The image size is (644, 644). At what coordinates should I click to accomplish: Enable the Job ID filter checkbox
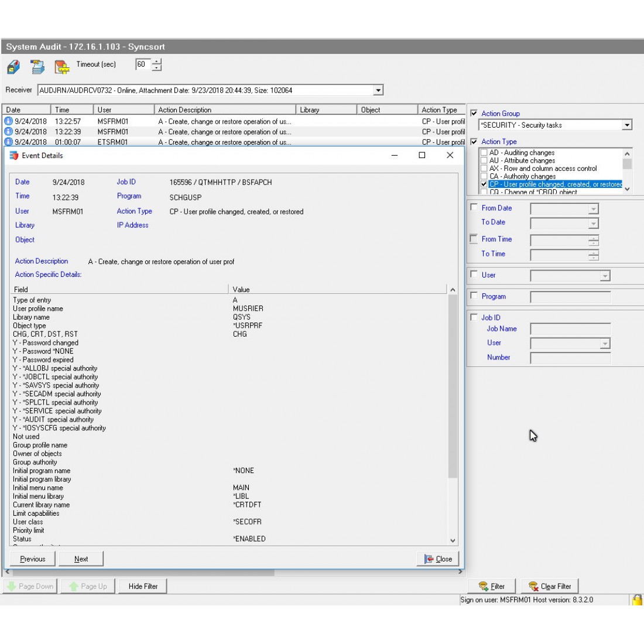tap(474, 317)
